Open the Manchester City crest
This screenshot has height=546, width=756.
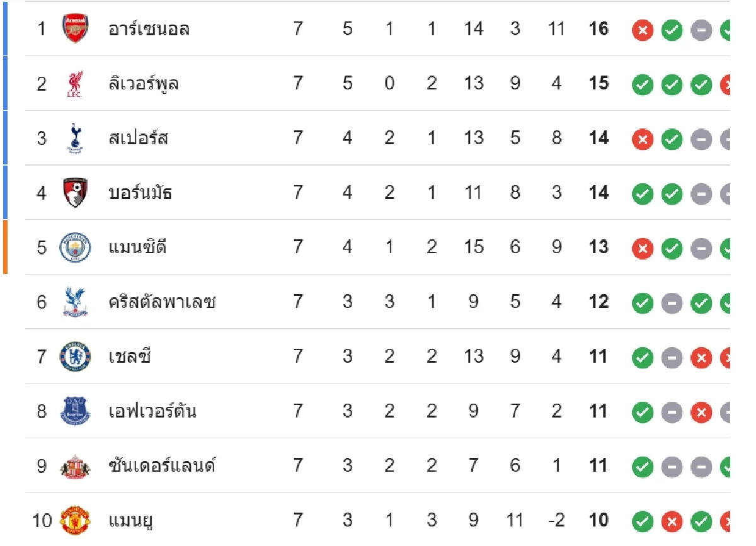coord(75,247)
